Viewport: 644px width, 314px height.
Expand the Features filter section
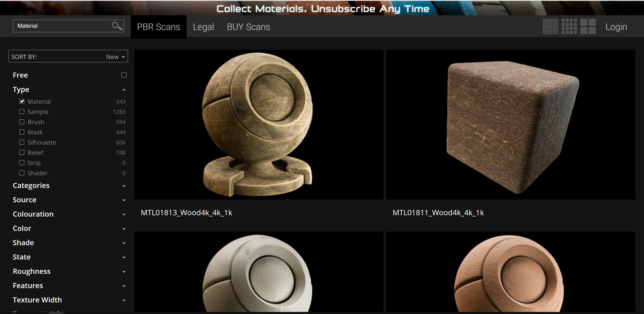click(x=124, y=287)
